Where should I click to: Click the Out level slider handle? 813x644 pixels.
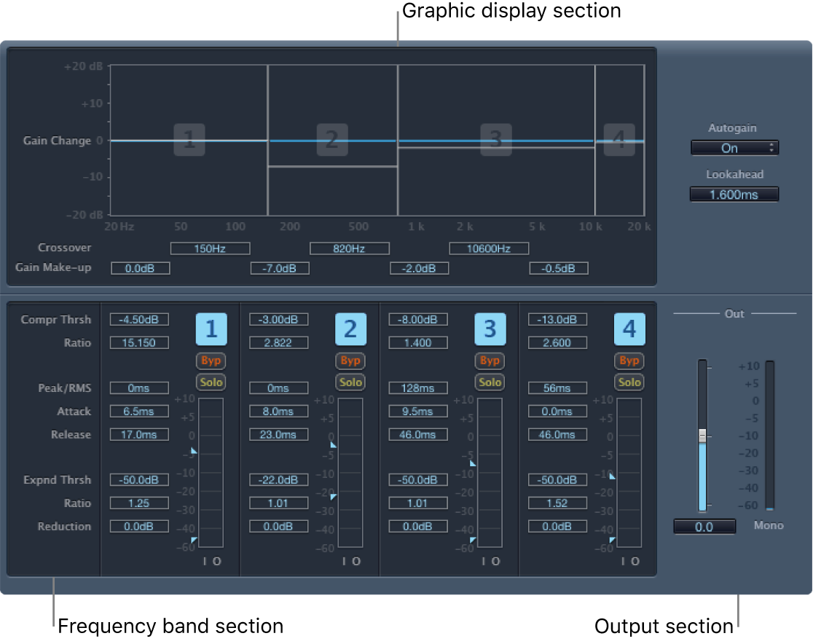click(702, 436)
